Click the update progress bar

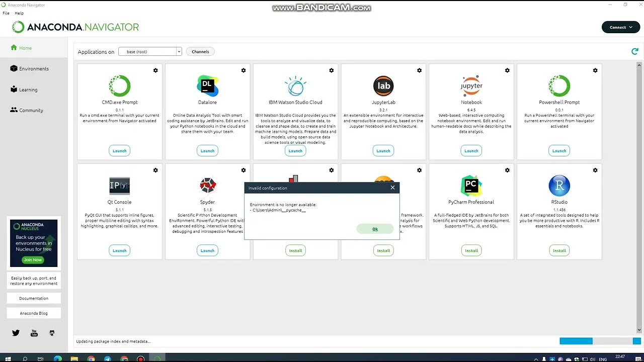tap(600, 341)
